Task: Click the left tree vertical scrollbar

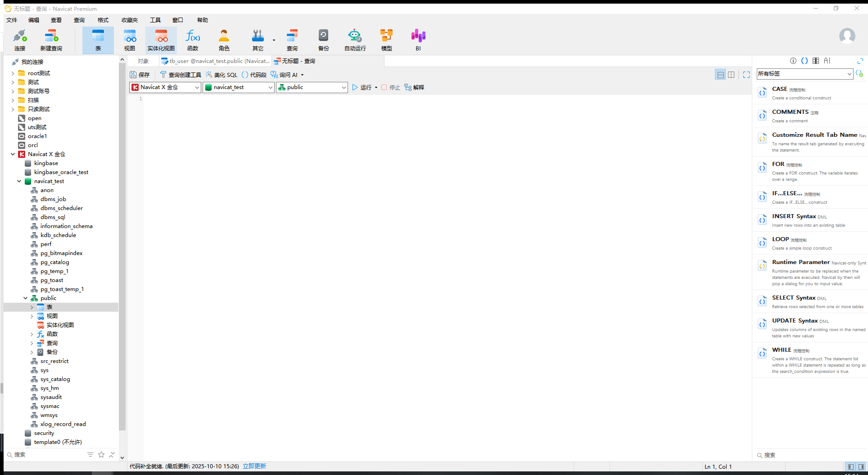Action: pos(122,247)
